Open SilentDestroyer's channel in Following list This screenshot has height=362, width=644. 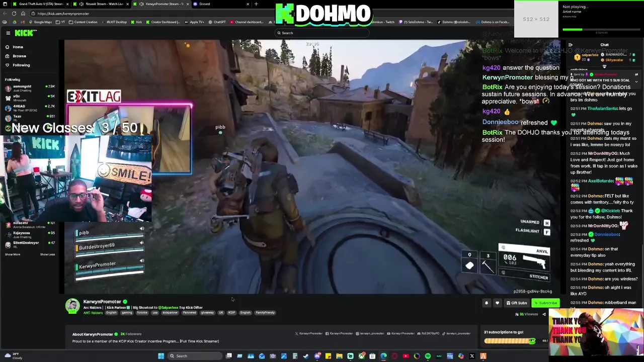click(x=30, y=244)
